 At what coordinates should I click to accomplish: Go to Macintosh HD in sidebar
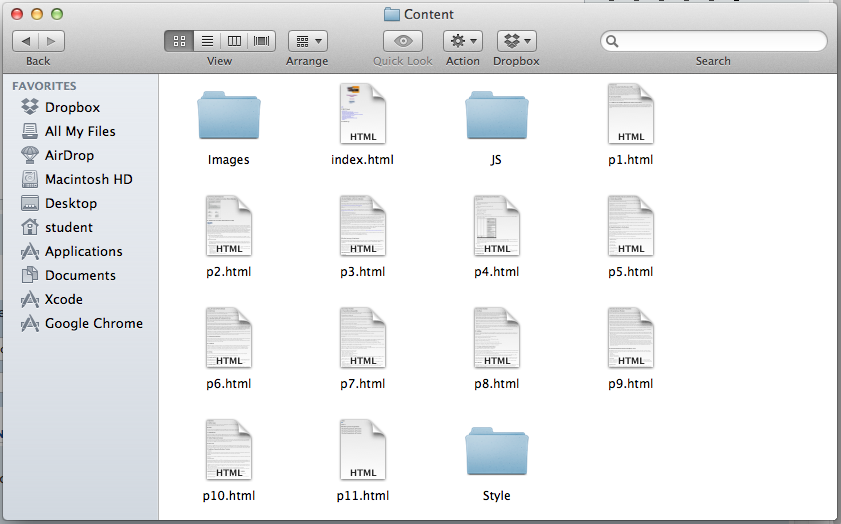[88, 179]
